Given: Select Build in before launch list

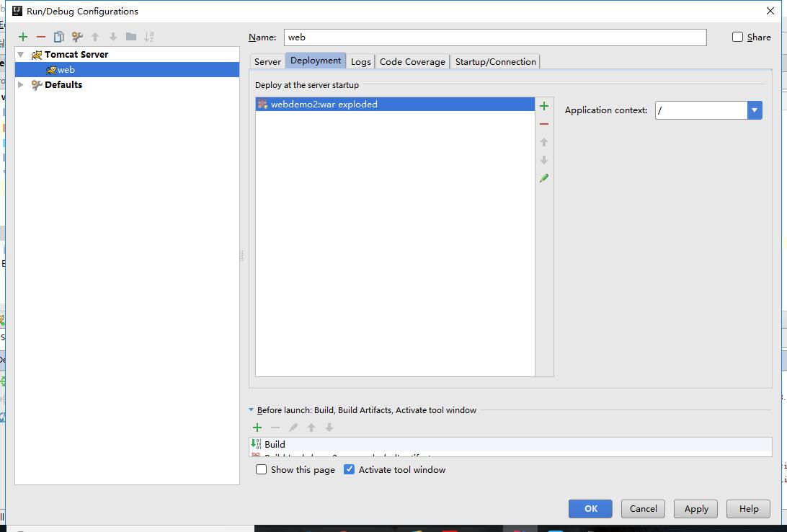Looking at the screenshot, I should pyautogui.click(x=510, y=444).
